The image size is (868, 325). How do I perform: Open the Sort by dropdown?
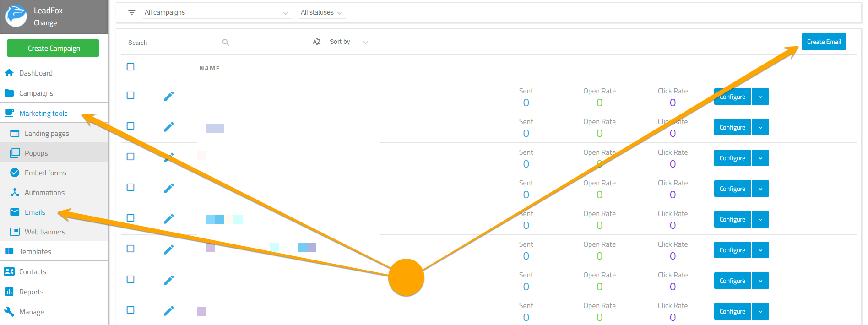(349, 42)
